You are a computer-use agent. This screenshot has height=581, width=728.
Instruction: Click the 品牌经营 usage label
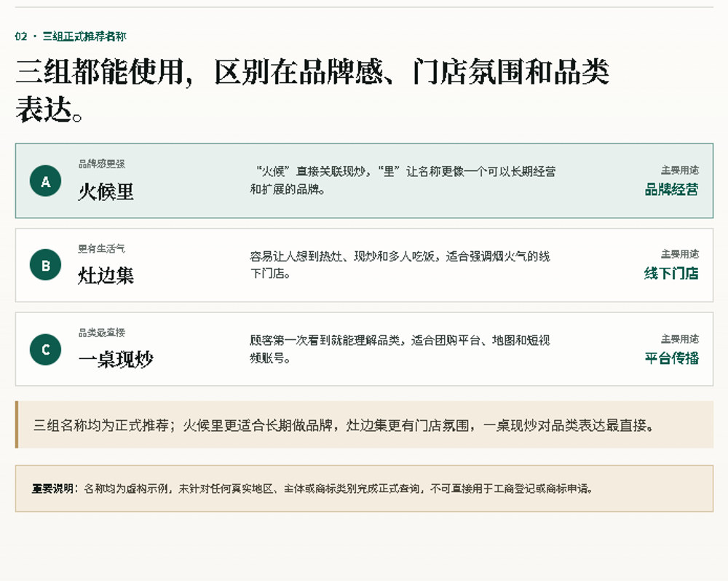pos(671,189)
